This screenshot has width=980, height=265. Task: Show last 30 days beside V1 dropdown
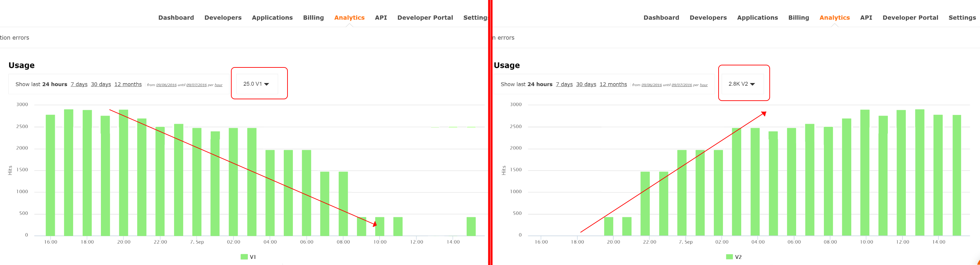(x=101, y=84)
